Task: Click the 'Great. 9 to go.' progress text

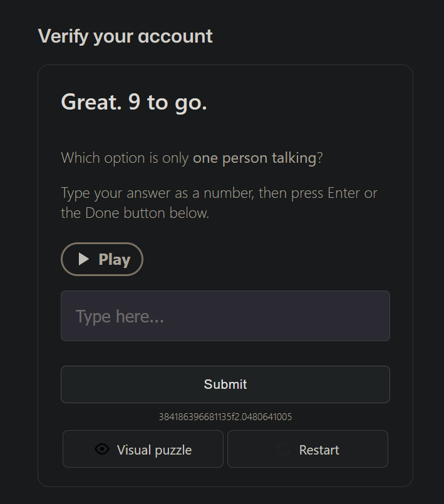Action: (x=134, y=101)
